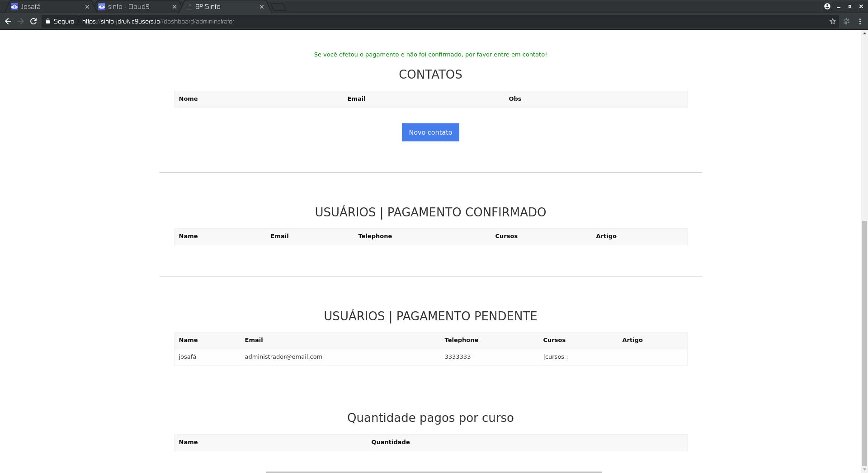Click the josafá name cell
Screen dimensions: 868x473
click(x=188, y=357)
